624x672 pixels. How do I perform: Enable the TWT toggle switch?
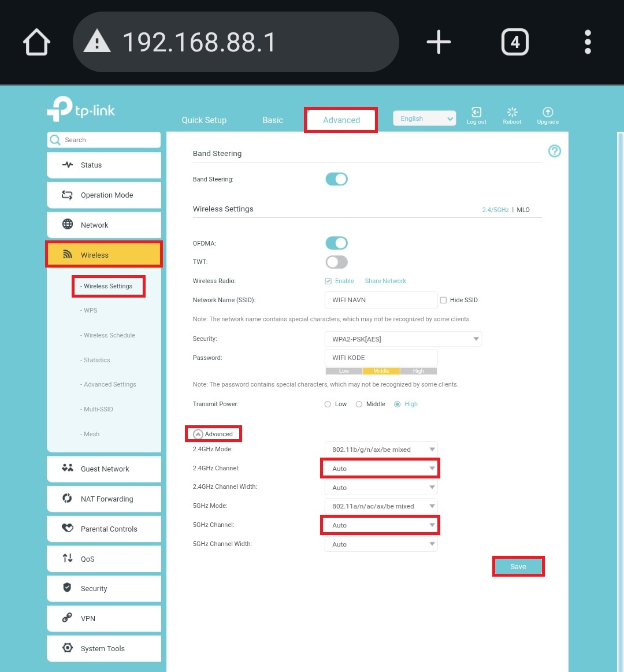336,262
